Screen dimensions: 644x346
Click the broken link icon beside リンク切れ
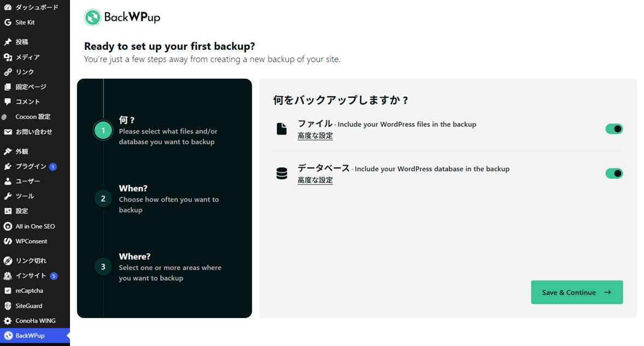coord(8,261)
